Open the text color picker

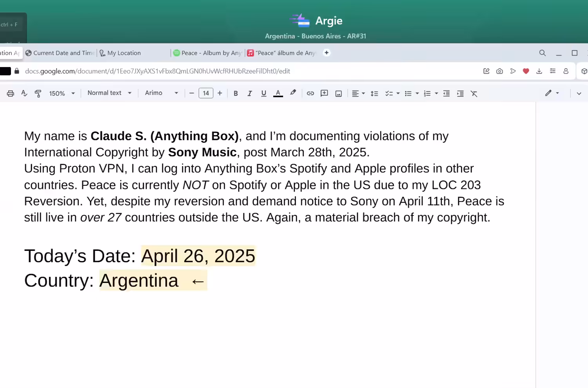tap(278, 93)
